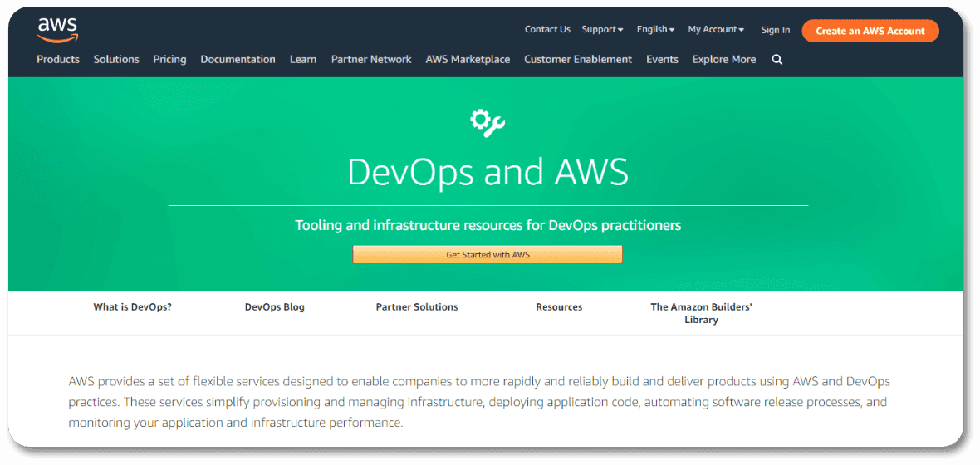Open the Partner Solutions tab
The width and height of the screenshot is (980, 465).
(417, 307)
